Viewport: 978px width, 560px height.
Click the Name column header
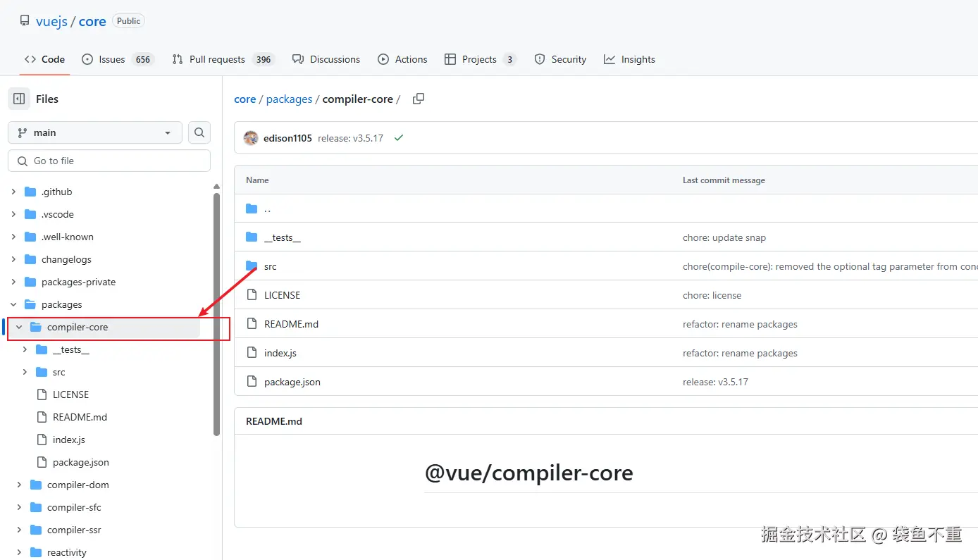(257, 180)
